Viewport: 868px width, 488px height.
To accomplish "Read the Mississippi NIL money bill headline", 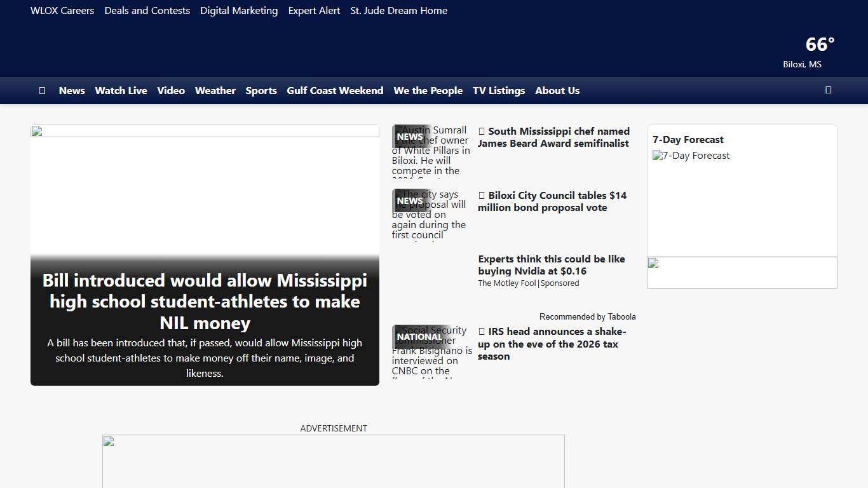I will 205,301.
